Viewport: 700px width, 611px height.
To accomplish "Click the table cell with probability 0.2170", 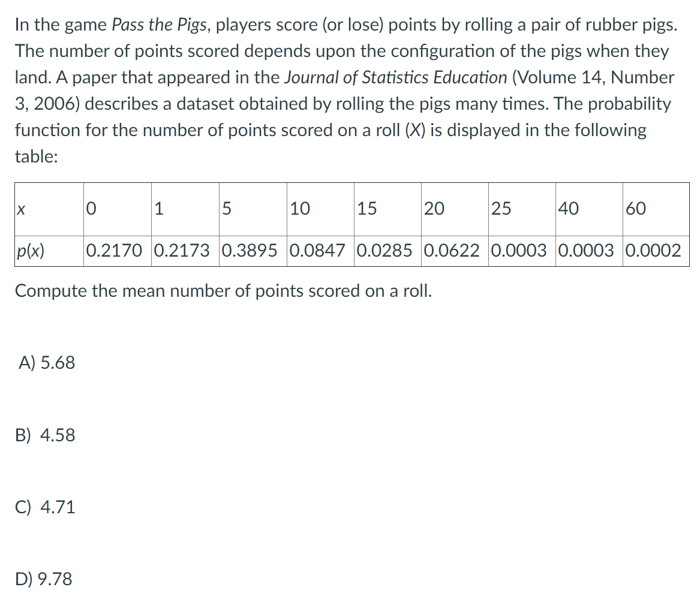I will pos(118,251).
